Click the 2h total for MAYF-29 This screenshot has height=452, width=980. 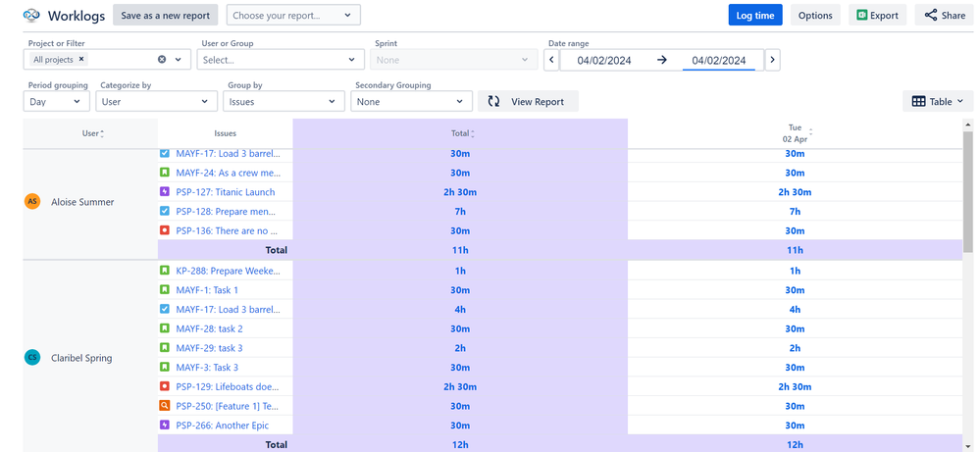(460, 348)
